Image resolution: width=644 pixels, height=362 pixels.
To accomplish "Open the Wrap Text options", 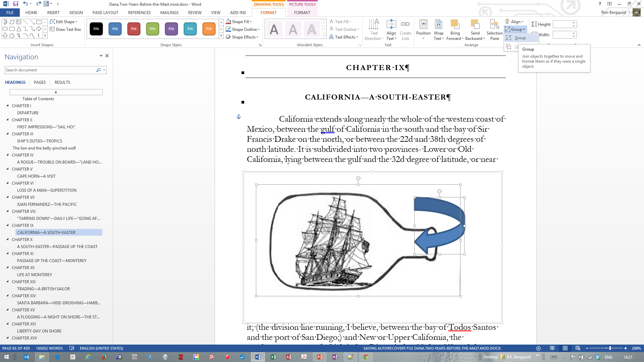I will point(438,30).
